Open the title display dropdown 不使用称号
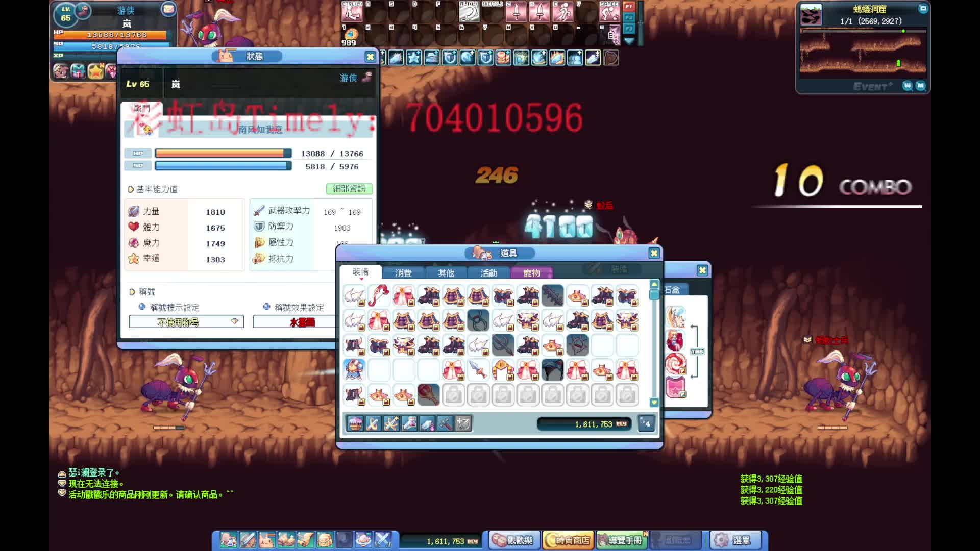Image resolution: width=980 pixels, height=551 pixels. tap(186, 321)
